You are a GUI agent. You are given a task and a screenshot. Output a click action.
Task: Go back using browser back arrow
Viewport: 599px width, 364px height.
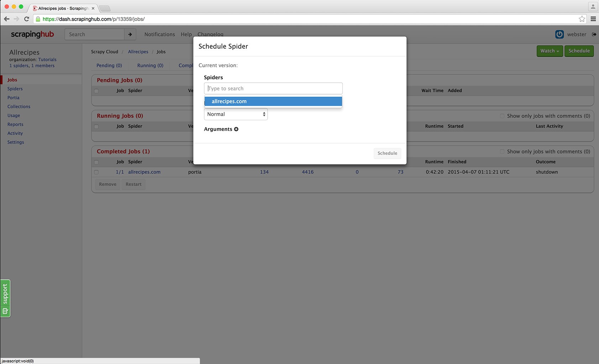coord(7,19)
